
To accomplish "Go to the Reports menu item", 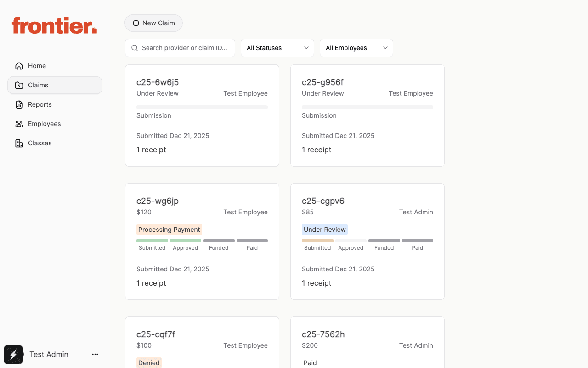I will click(x=40, y=104).
